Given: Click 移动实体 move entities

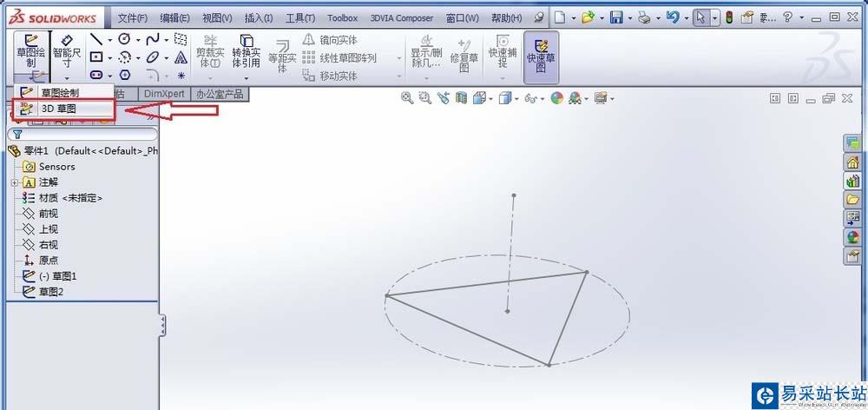Looking at the screenshot, I should (331, 76).
